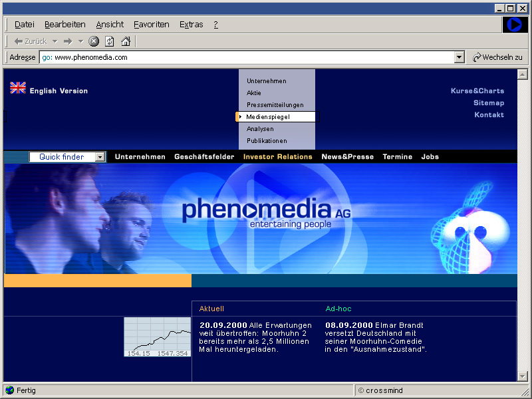Open the Favoriten menu

point(152,25)
